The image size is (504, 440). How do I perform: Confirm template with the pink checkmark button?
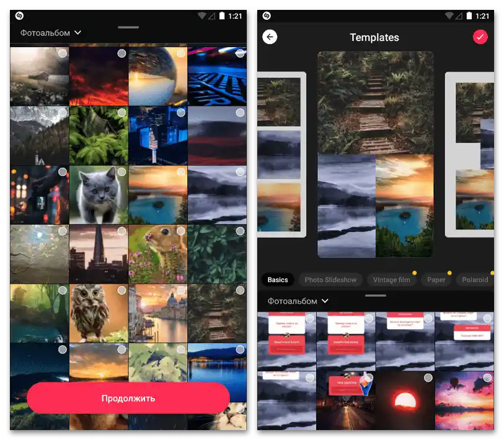click(480, 37)
